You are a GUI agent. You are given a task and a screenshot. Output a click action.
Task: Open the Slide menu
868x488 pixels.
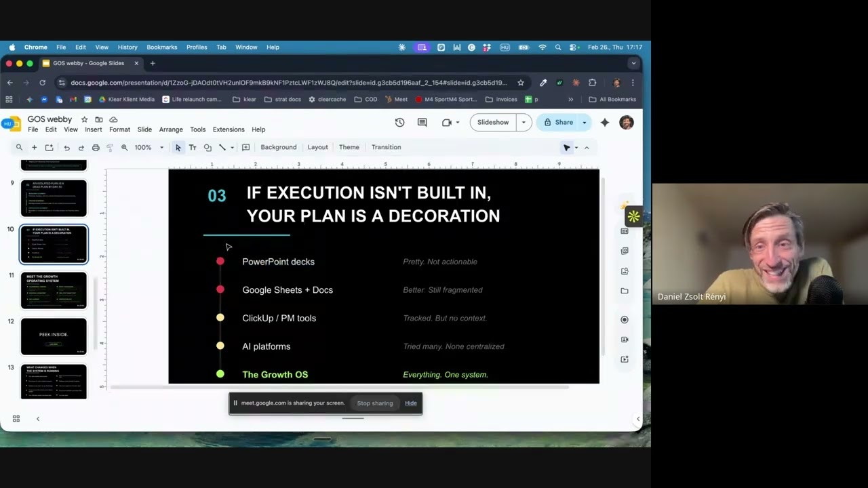pyautogui.click(x=144, y=129)
